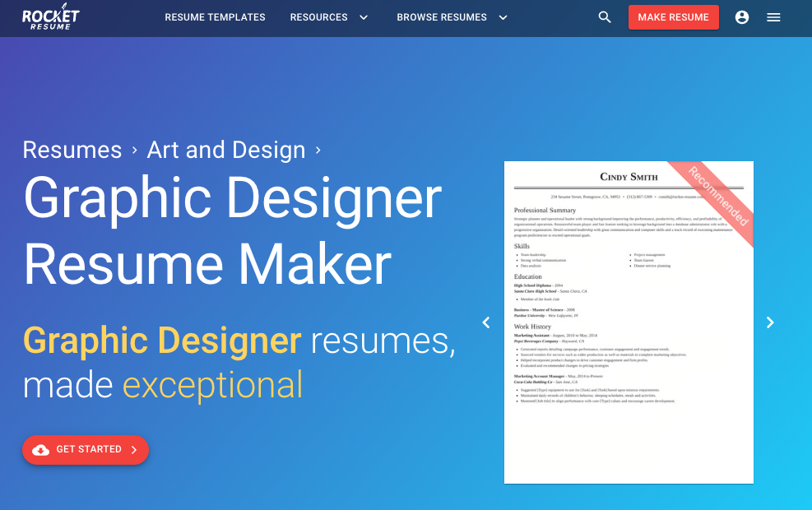Open the Browse Resumes menu
Screen dimensions: 812x510
442,17
